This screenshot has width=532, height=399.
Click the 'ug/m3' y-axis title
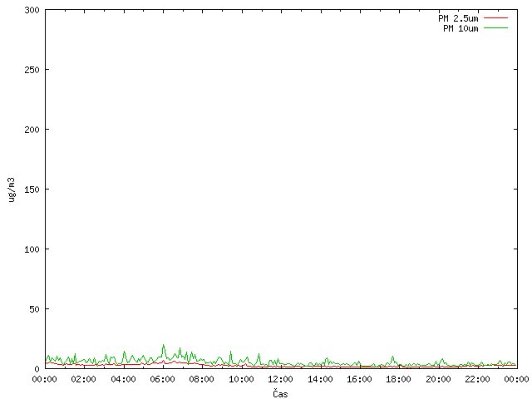point(12,190)
